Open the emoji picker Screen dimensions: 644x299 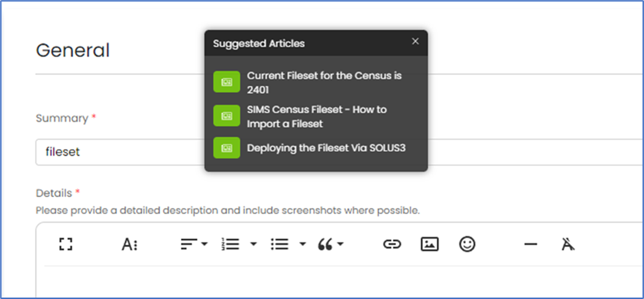(x=467, y=244)
